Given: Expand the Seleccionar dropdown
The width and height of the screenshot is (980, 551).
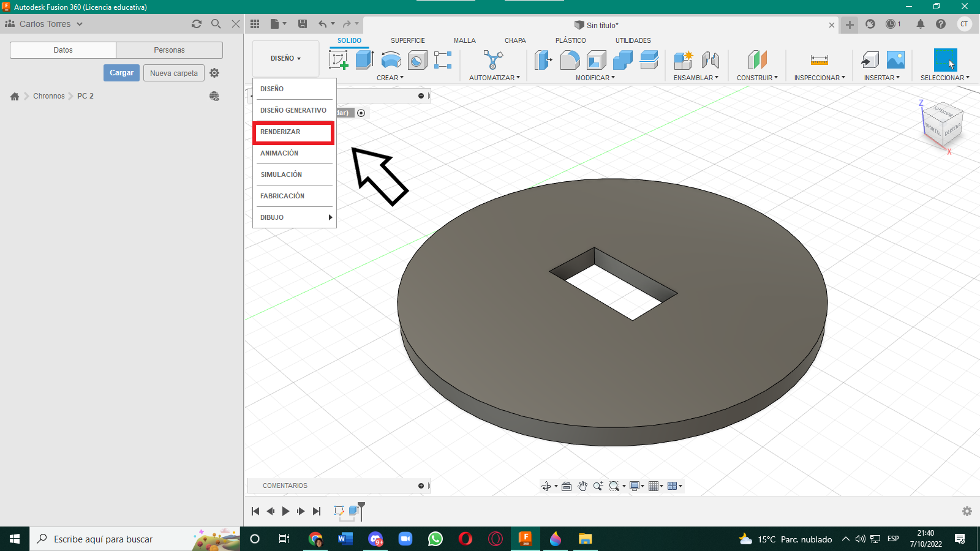Looking at the screenshot, I should coord(945,78).
